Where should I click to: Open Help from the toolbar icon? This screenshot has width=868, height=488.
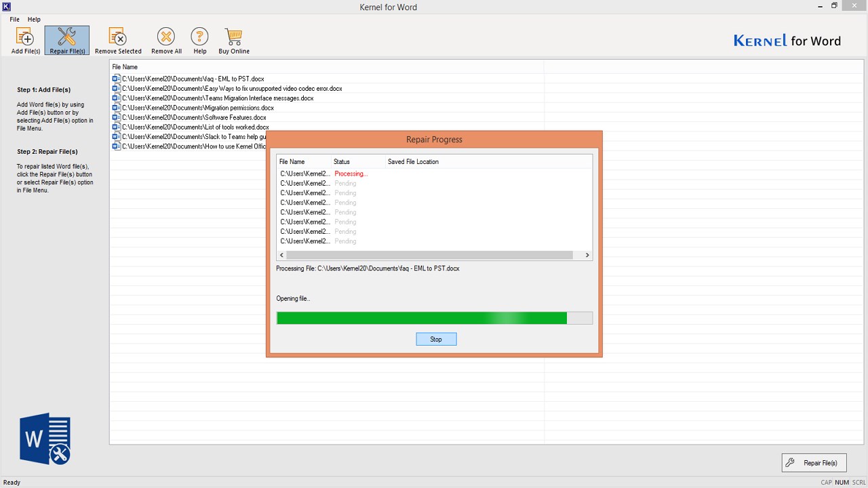(x=199, y=41)
